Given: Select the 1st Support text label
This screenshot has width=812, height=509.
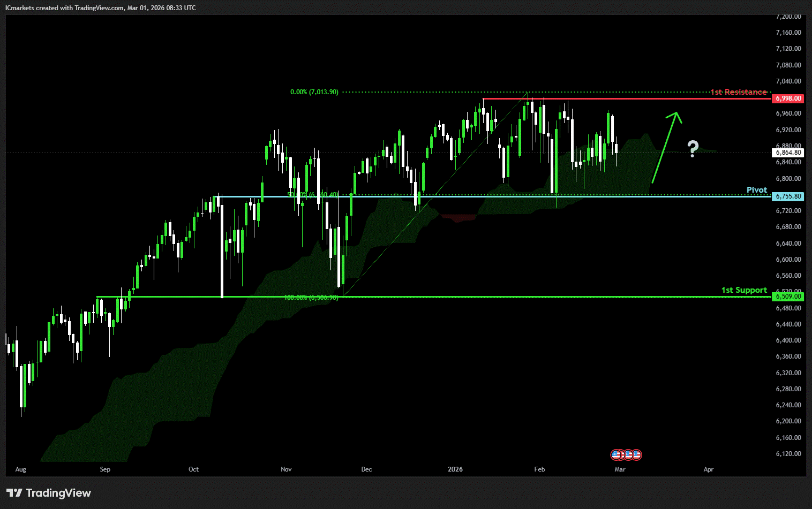Looking at the screenshot, I should tap(744, 290).
